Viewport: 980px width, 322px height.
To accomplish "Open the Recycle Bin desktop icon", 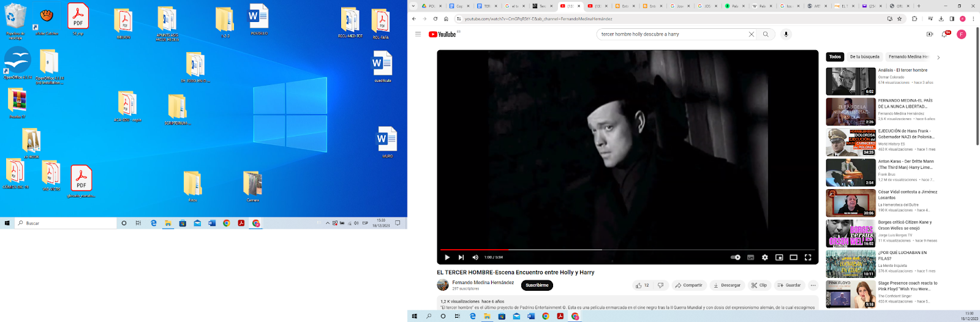I will tap(15, 21).
